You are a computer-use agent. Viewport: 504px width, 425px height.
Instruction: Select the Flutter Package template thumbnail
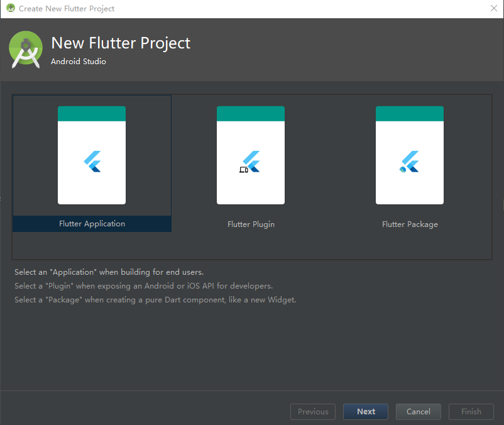pos(410,155)
